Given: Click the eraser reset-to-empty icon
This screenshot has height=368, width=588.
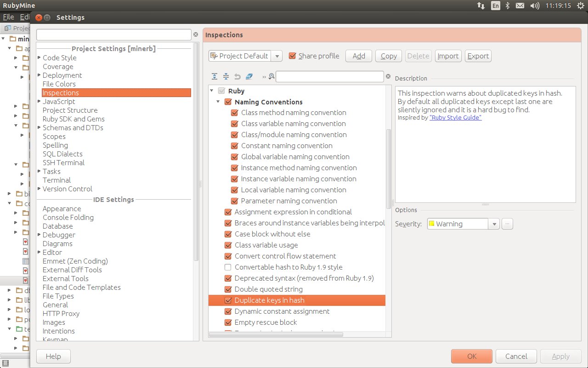Looking at the screenshot, I should (249, 77).
